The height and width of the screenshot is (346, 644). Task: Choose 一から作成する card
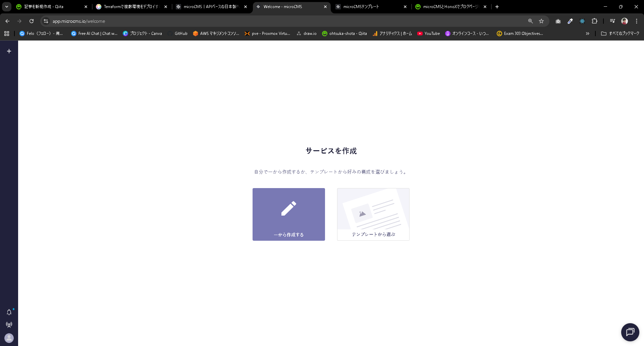(289, 214)
